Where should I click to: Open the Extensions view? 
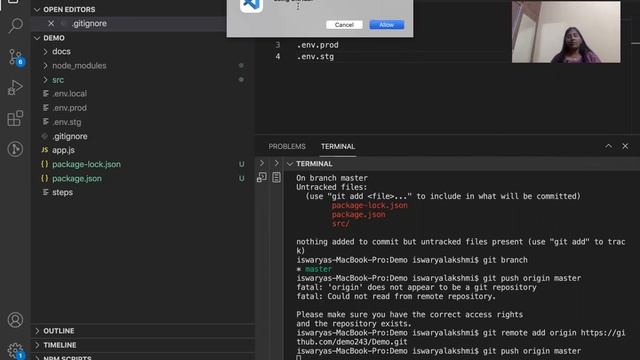(15, 118)
